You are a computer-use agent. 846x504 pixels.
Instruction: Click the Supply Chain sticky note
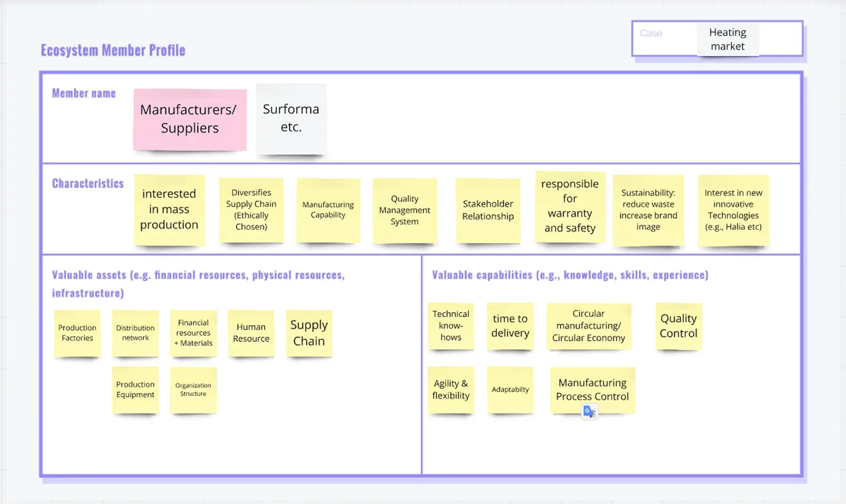click(309, 333)
